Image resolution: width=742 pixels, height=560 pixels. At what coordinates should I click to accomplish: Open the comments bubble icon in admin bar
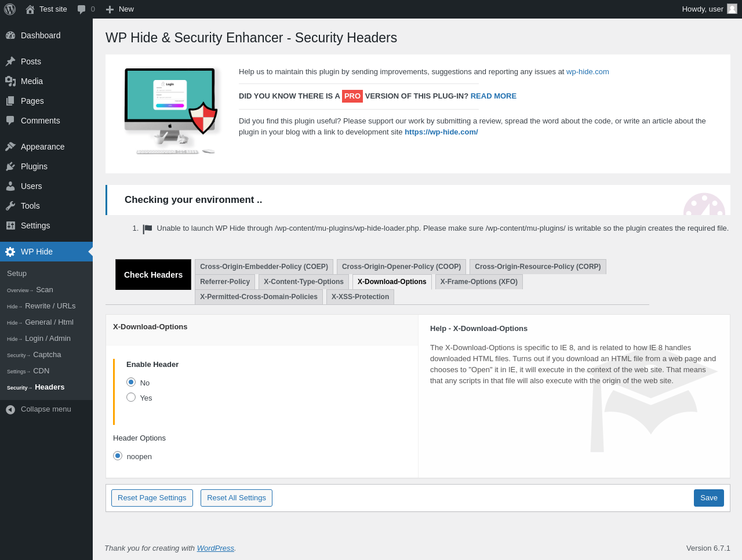[82, 9]
